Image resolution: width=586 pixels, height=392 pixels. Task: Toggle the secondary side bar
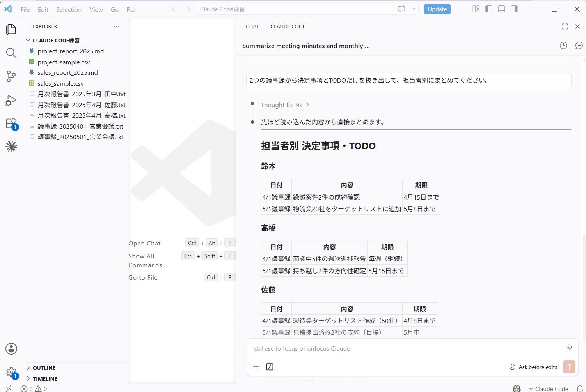[x=514, y=9]
